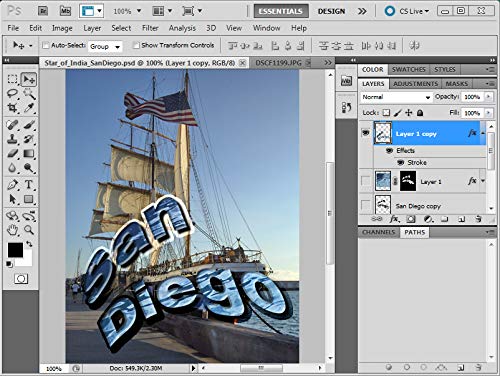This screenshot has height=376, width=500.
Task: Click the Quick Mask mode button
Action: (x=21, y=279)
